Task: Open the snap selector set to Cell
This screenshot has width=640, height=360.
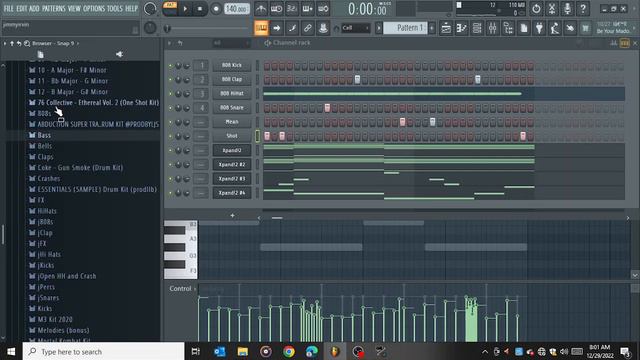Action: point(356,28)
